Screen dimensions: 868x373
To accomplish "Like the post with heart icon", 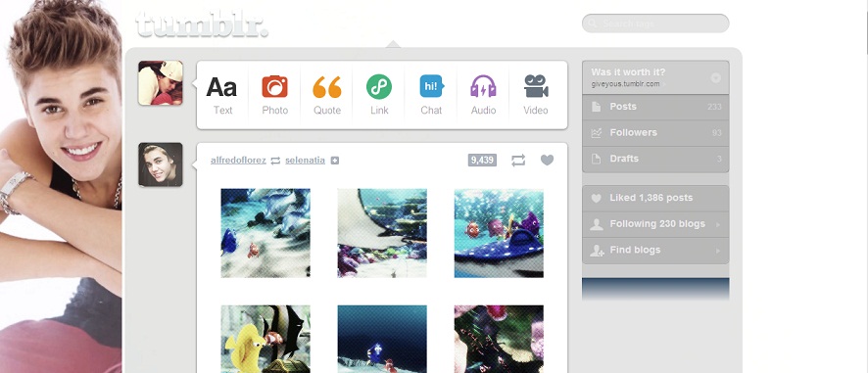I will pos(547,160).
